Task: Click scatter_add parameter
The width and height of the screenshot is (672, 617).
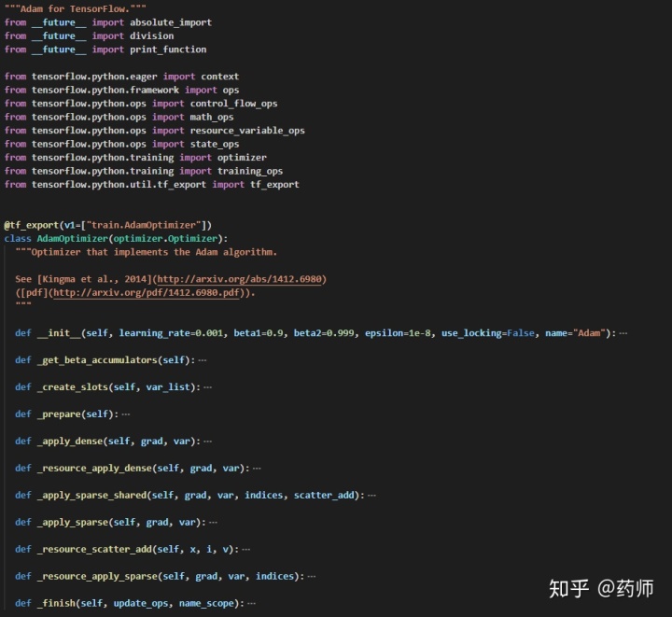Action: 324,496
